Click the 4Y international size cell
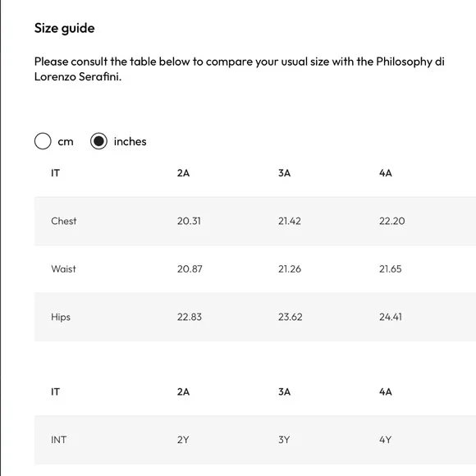 385,440
